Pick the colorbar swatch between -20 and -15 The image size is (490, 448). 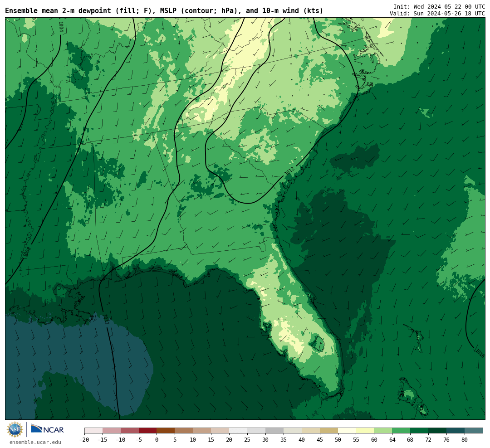point(93,431)
